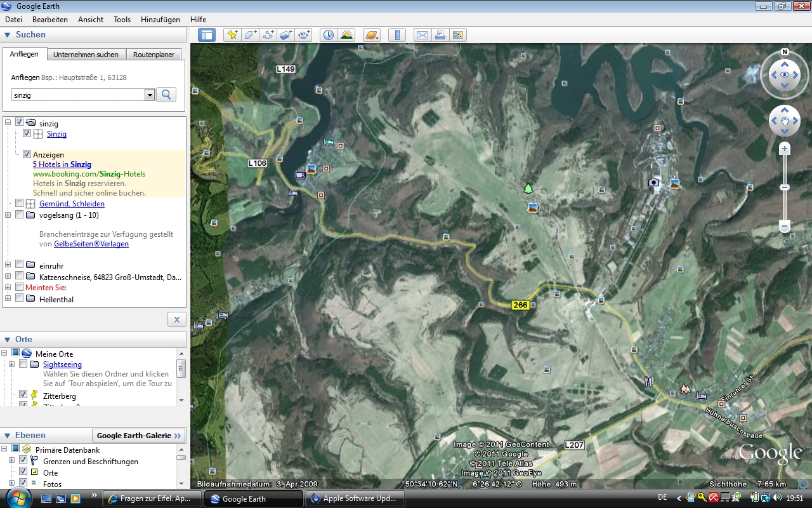812x508 pixels.
Task: Open the Hinzufügen menu
Action: pos(160,20)
